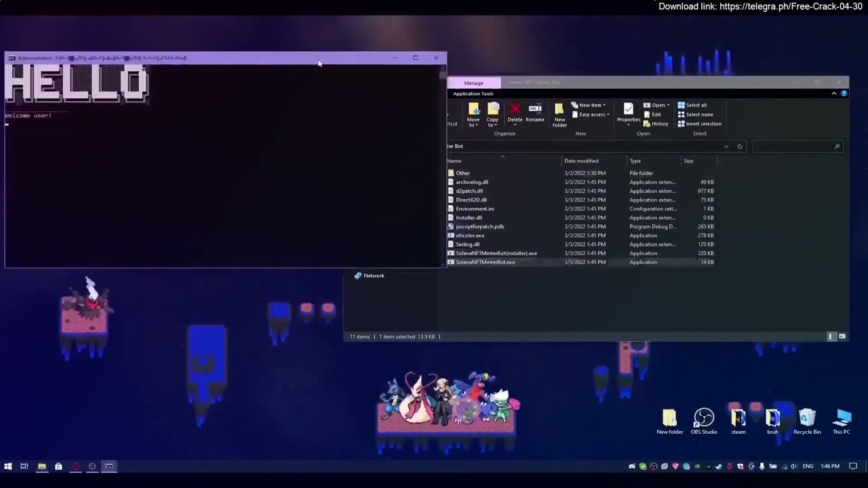Click Select all in the ribbon
Screen dimensions: 868x488
tap(692, 105)
